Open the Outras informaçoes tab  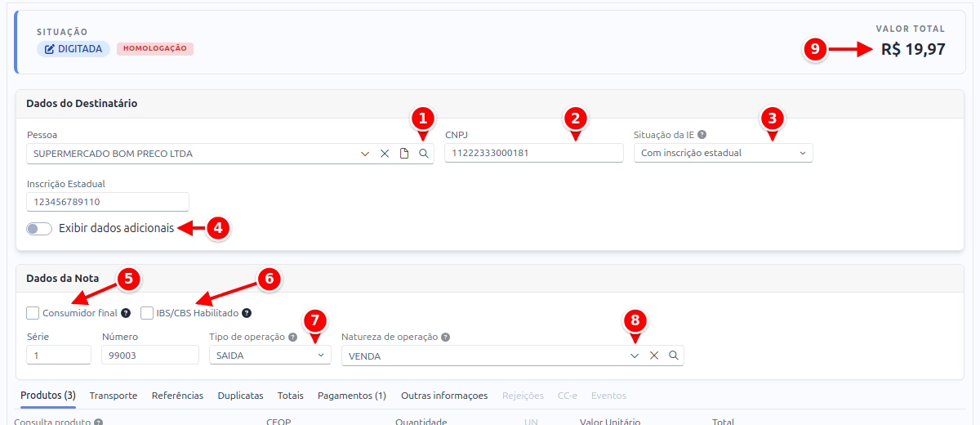click(x=444, y=396)
